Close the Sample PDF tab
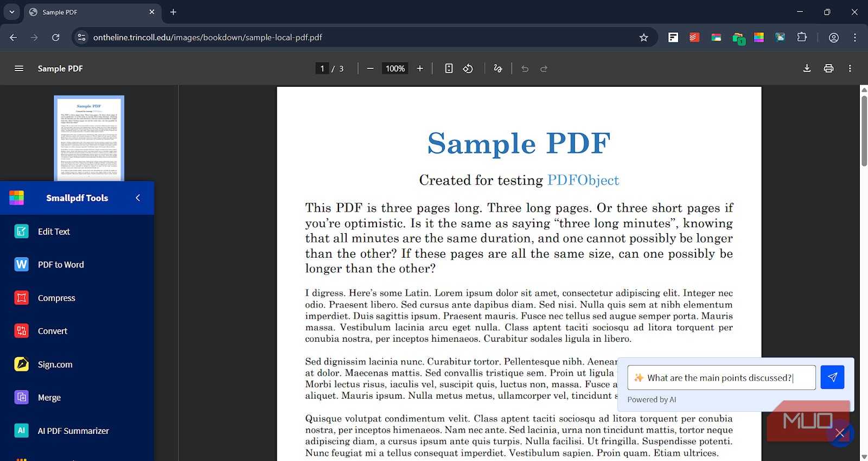The image size is (868, 461). 152,12
